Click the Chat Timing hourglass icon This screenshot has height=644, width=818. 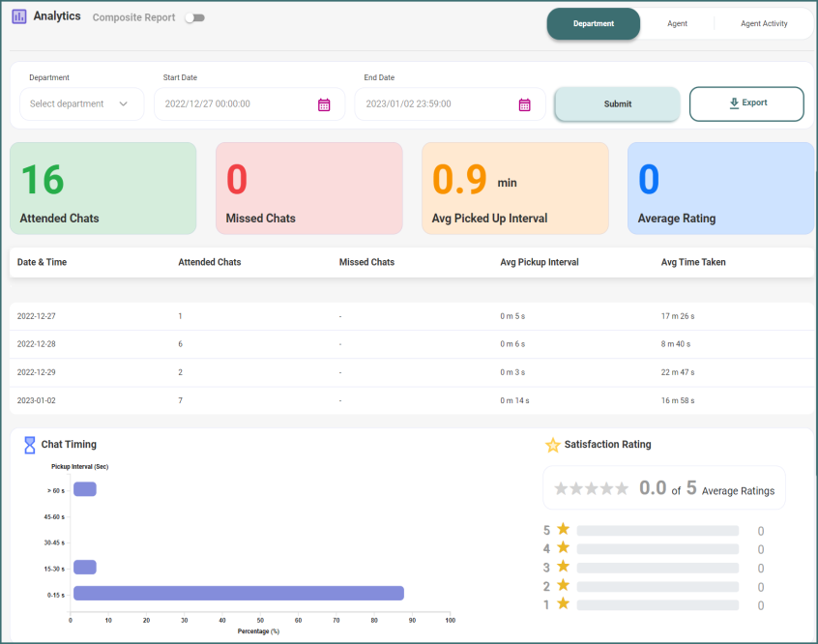[x=29, y=445]
